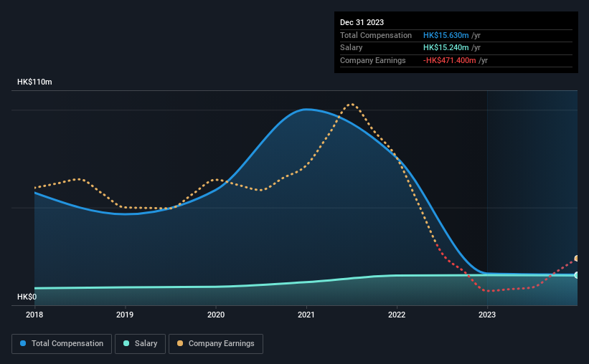589x364 pixels.
Task: Click the peak of the dotted earnings line
Action: pos(352,104)
